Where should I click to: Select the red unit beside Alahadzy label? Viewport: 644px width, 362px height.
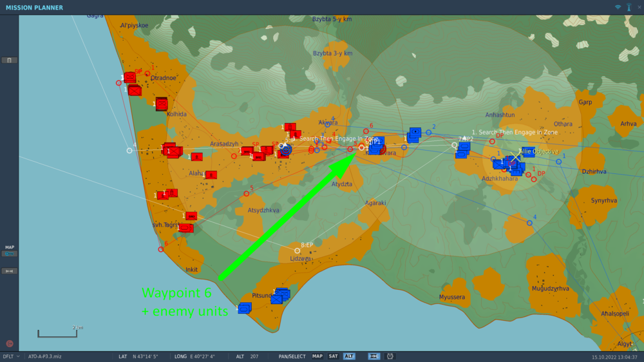click(x=211, y=175)
